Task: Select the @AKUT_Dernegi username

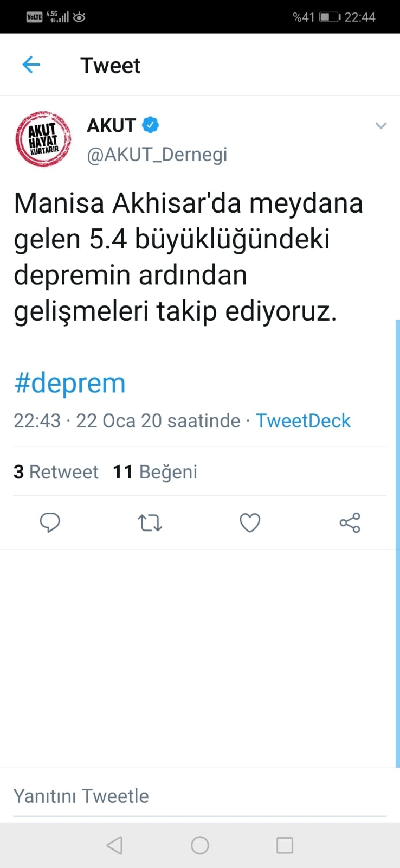Action: 157,154
